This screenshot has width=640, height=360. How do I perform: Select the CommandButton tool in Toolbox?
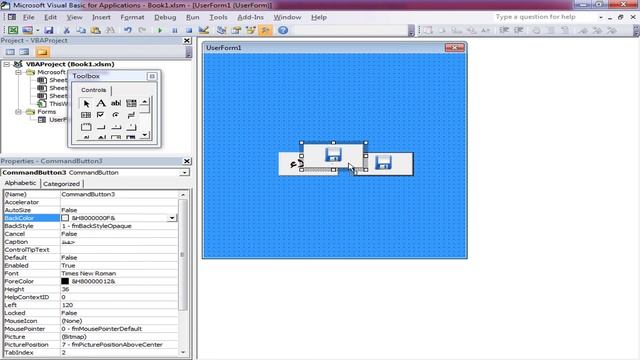coord(101,127)
